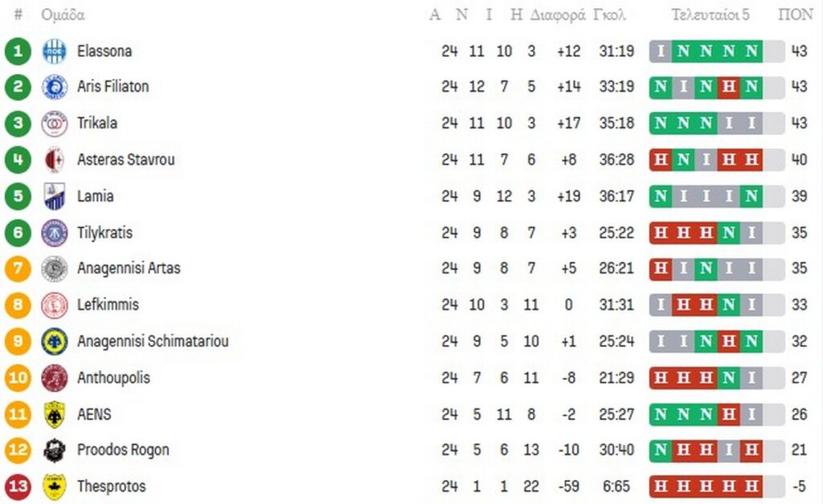Click the Proodos Rogon team badge

point(55,450)
